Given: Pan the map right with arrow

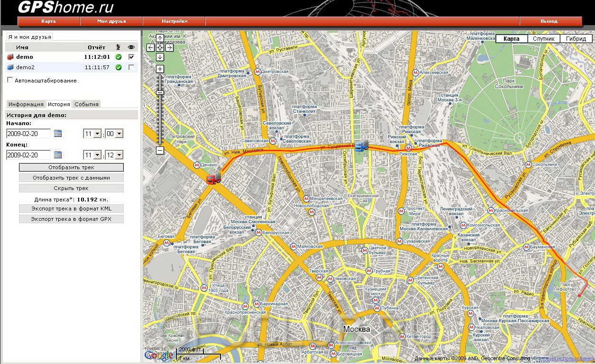Looking at the screenshot, I should (169, 47).
